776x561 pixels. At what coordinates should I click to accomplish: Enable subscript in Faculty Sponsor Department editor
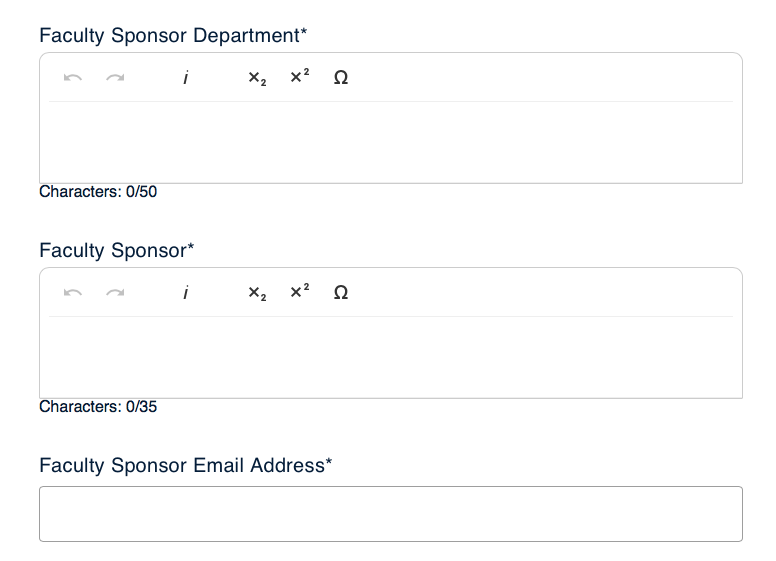click(257, 78)
